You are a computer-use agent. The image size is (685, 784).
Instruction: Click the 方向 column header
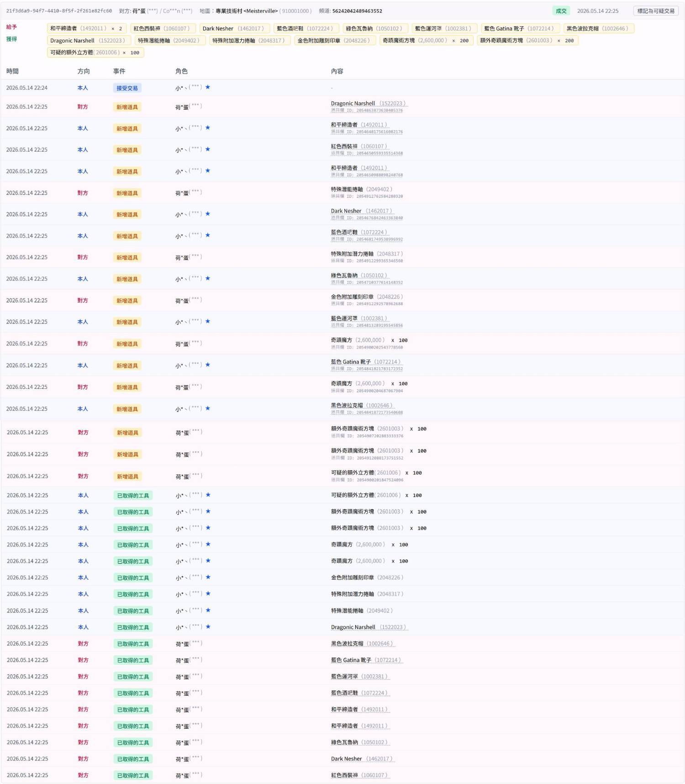84,71
